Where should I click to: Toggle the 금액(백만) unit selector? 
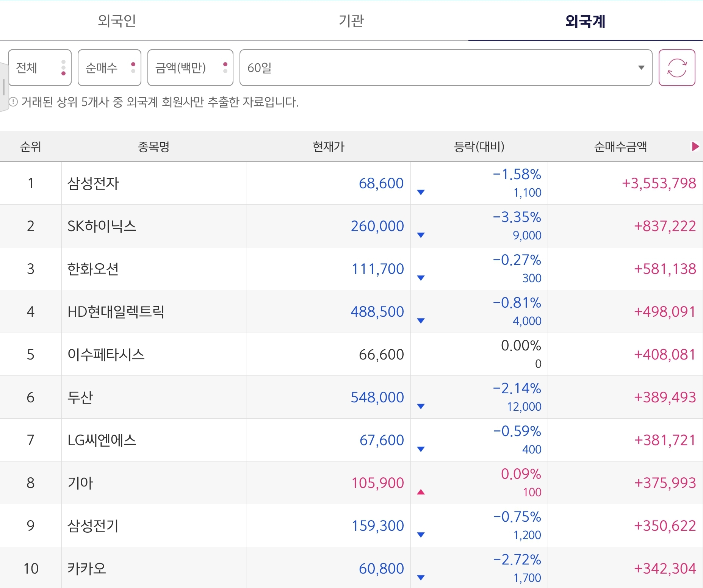pos(190,68)
